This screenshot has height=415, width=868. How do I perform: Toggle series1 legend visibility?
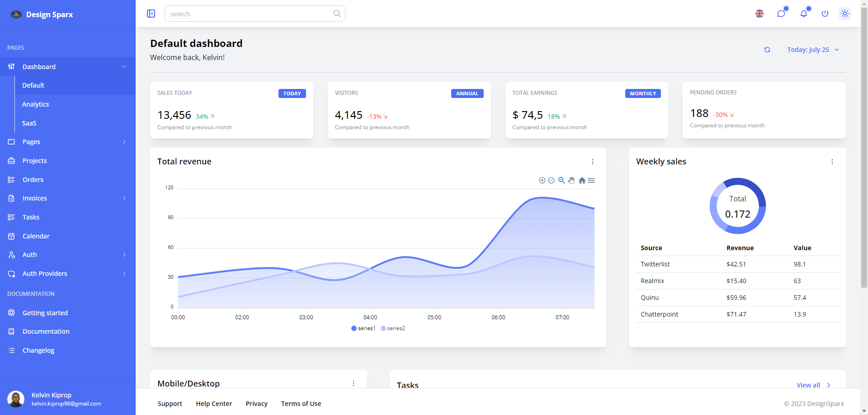point(363,328)
